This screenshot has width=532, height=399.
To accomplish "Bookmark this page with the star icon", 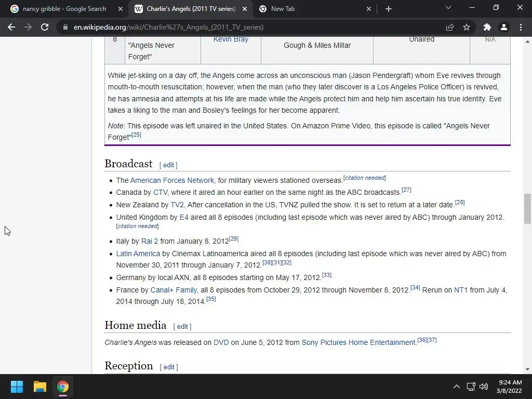I will tap(467, 27).
